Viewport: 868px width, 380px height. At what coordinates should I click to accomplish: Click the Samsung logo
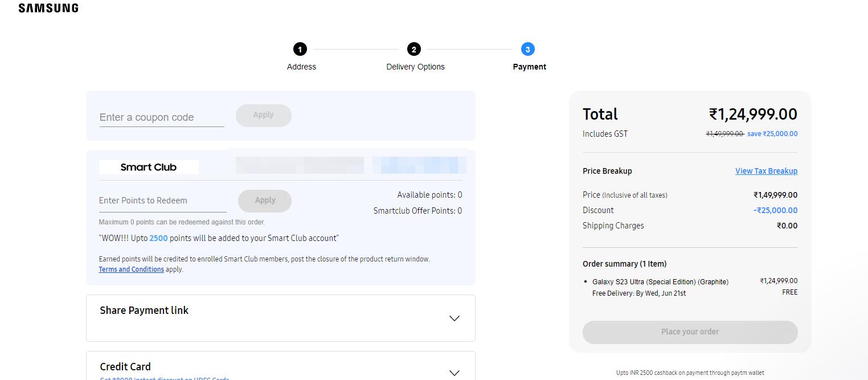[x=48, y=8]
